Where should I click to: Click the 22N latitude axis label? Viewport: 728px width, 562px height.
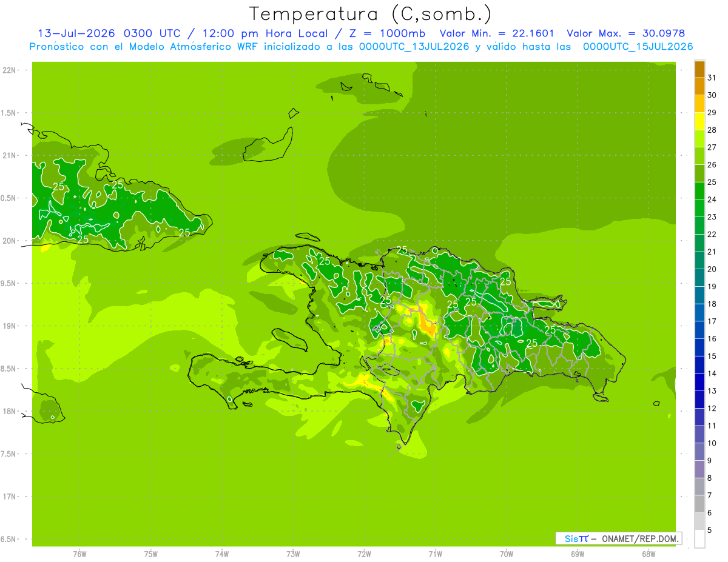coord(8,70)
